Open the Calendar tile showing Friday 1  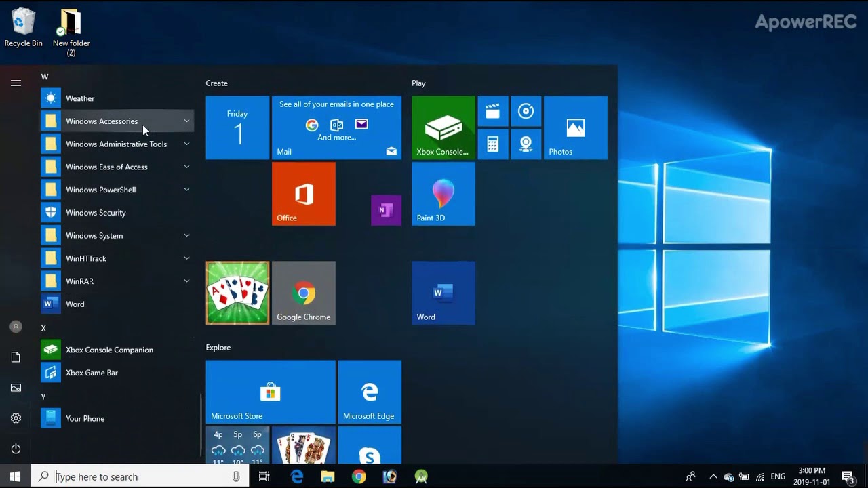237,127
